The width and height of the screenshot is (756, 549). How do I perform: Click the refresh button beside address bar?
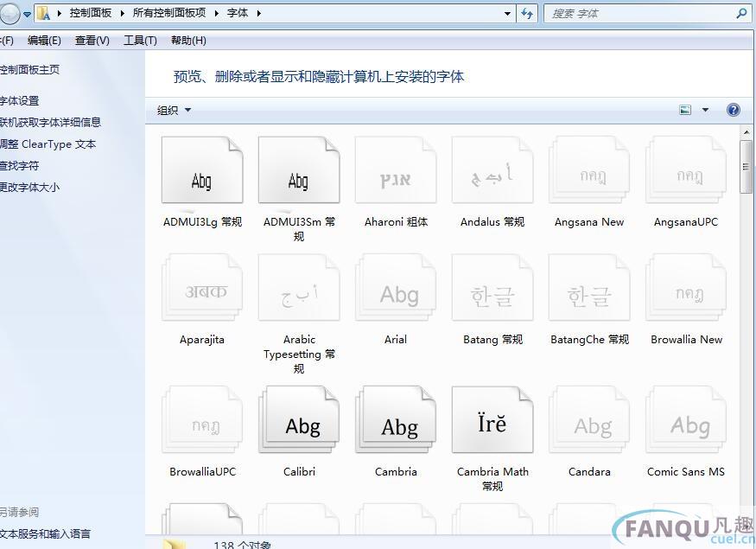526,14
